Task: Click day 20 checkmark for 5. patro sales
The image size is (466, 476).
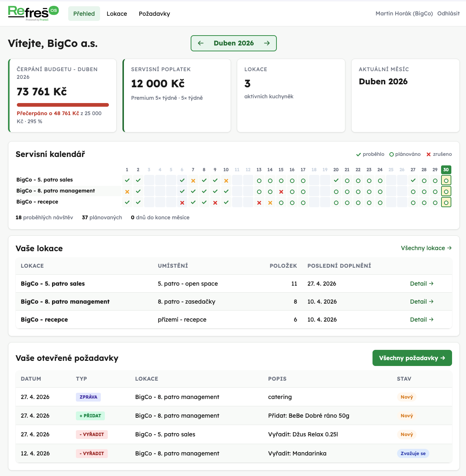Action: 336,180
